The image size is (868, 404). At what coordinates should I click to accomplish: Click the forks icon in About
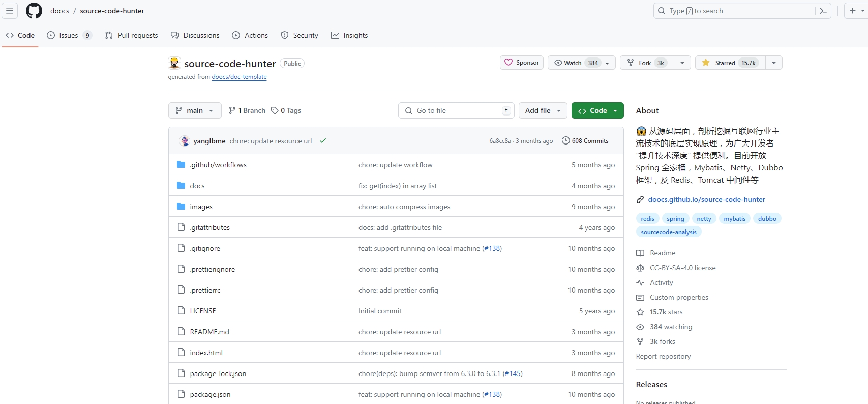[x=640, y=341]
